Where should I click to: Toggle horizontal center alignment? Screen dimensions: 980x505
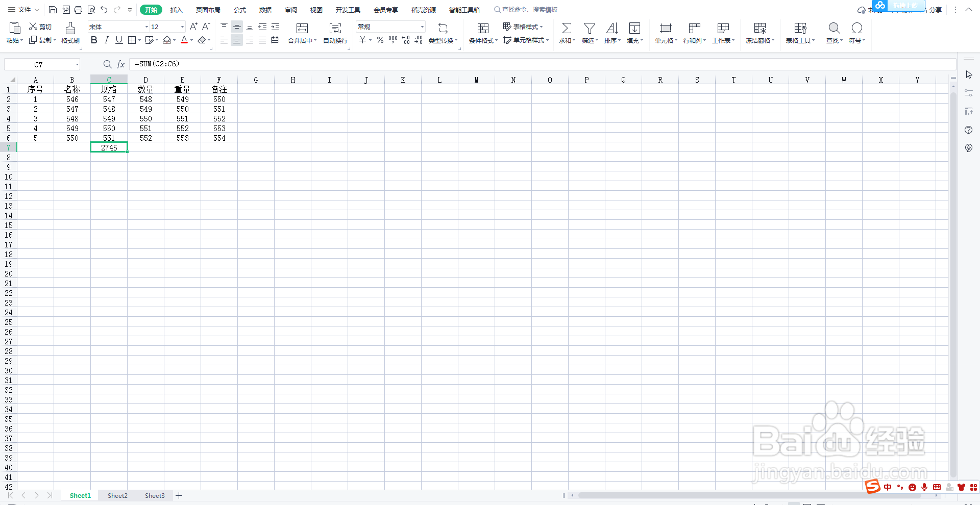tap(237, 40)
